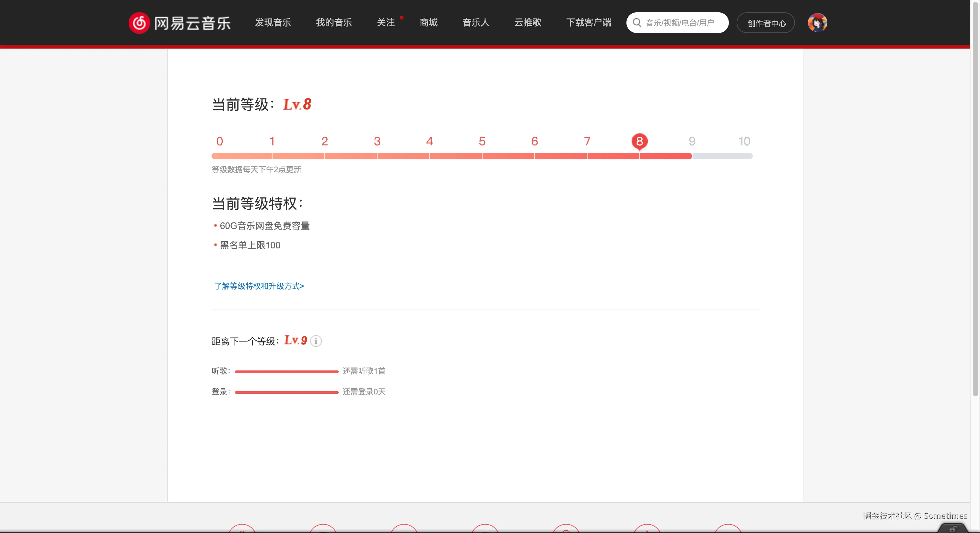
Task: Click the number 10 on the level scale
Action: (744, 141)
